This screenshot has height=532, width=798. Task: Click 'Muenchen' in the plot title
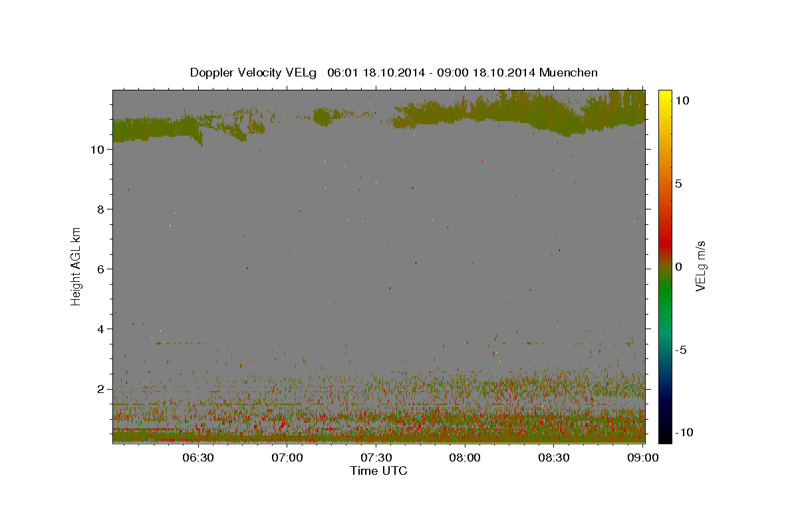(569, 72)
